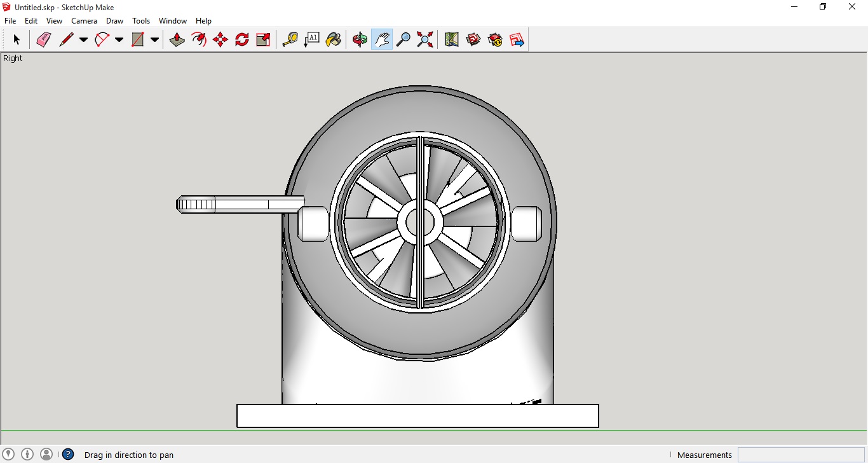Toggle the Pan hand tool
868x463 pixels.
tap(381, 39)
